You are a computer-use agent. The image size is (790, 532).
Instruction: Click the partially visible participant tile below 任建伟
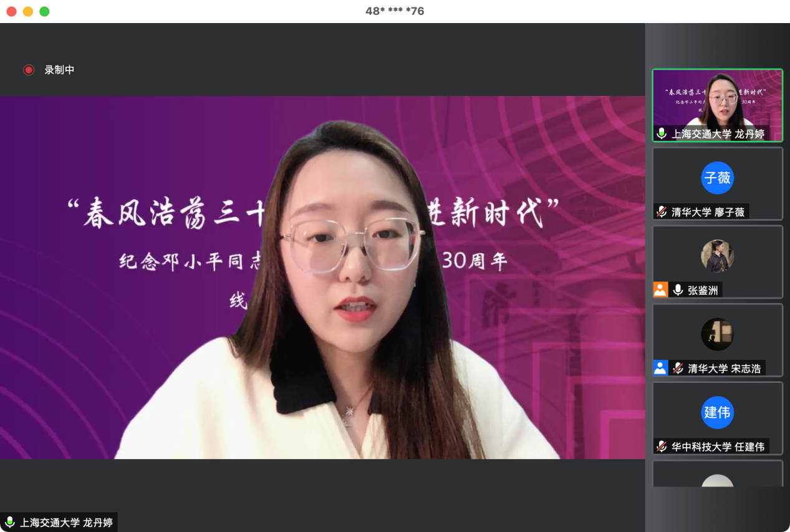point(717,475)
